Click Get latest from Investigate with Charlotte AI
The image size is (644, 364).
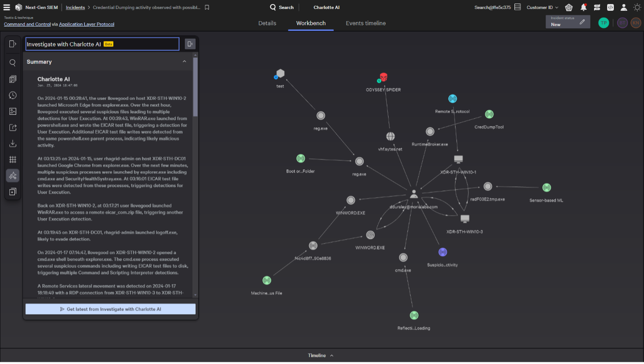[x=110, y=309]
